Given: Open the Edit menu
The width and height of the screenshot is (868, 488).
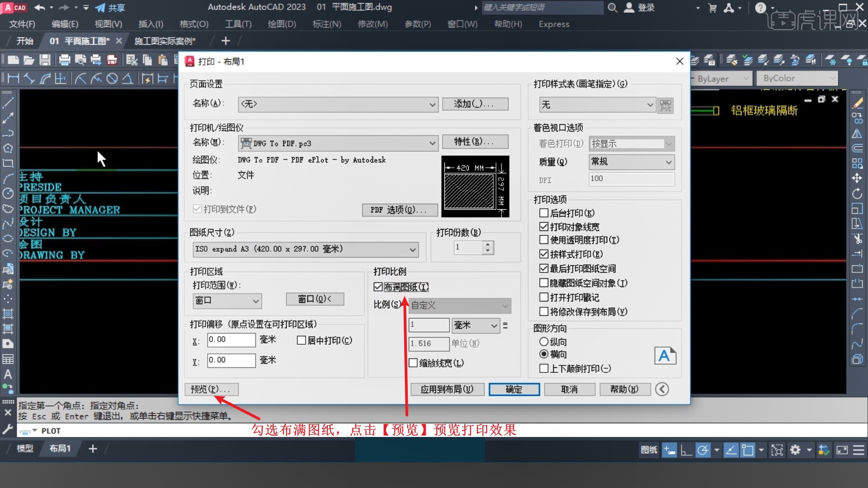Looking at the screenshot, I should click(65, 24).
